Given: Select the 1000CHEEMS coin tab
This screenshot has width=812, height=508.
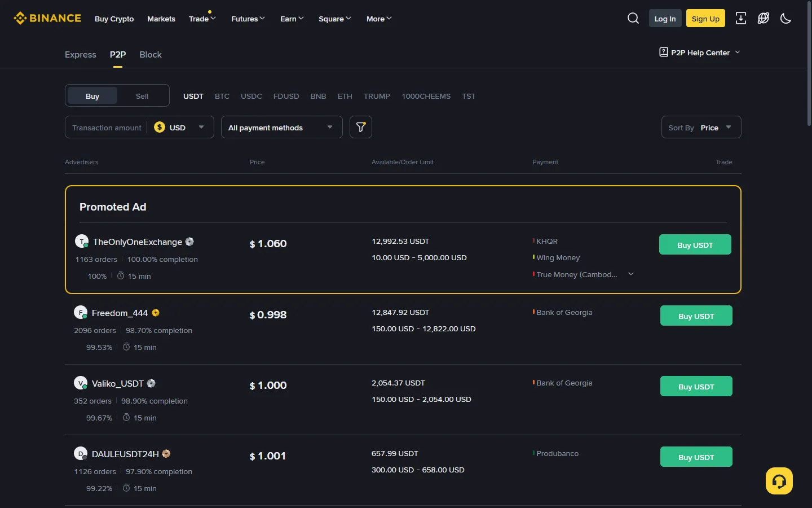Looking at the screenshot, I should (426, 96).
